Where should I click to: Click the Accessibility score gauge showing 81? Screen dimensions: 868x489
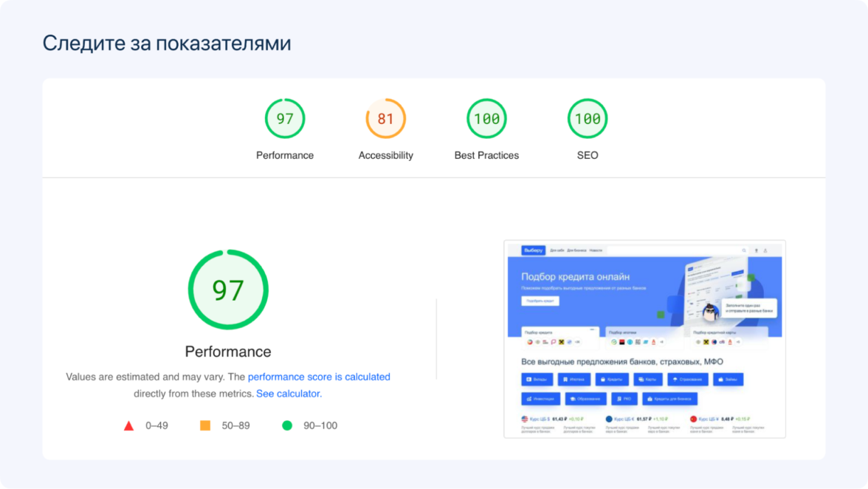click(385, 119)
